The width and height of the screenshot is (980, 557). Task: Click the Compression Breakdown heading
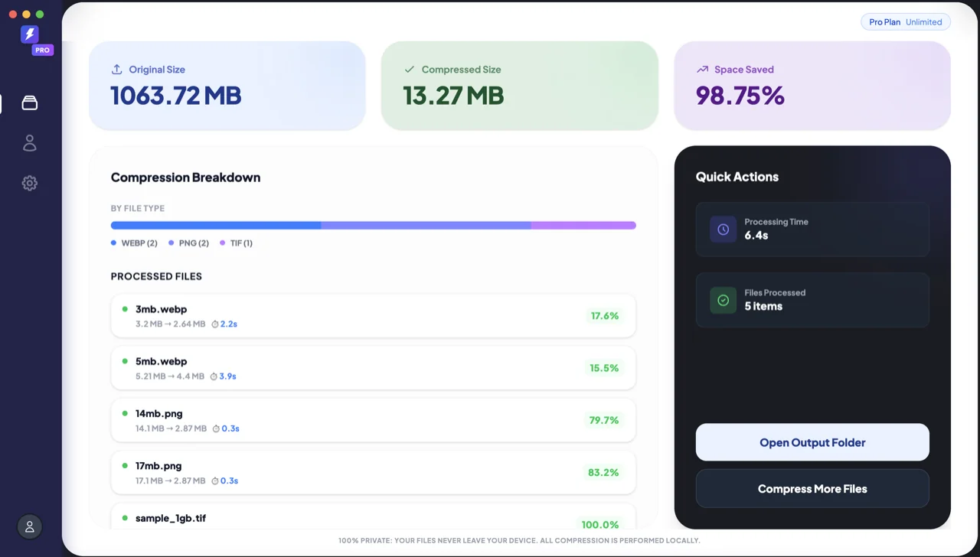[185, 177]
